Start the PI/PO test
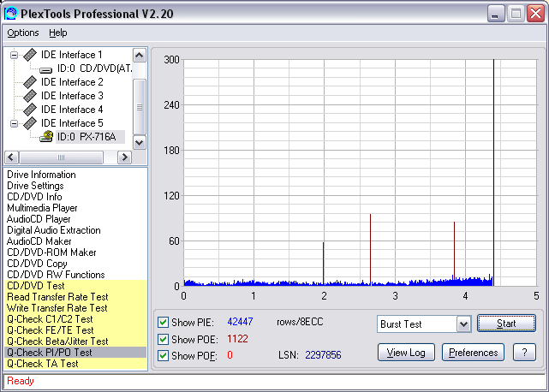 tap(506, 324)
